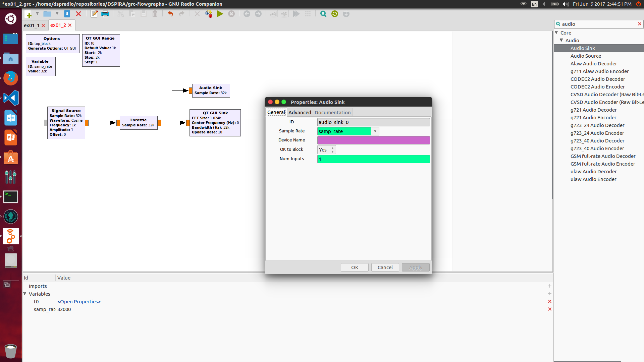Click the paste clipboard toolbar icon
Image resolution: width=644 pixels, height=362 pixels.
(144, 14)
